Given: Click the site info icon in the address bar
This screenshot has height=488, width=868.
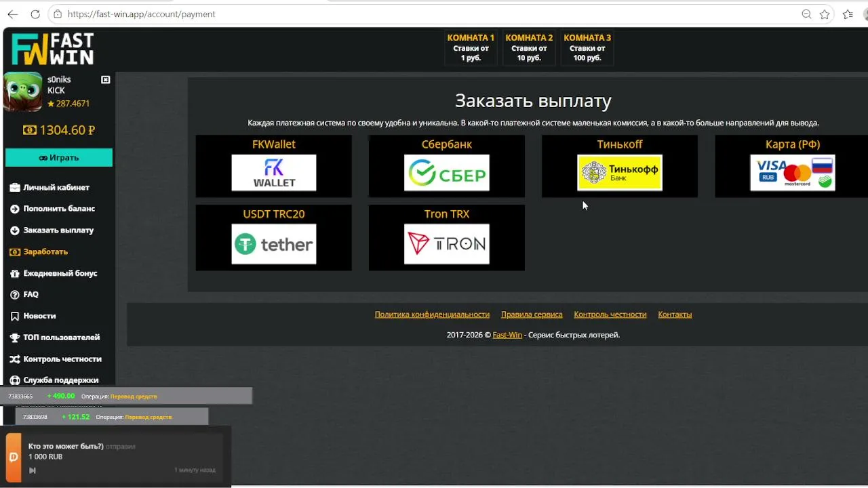Looking at the screenshot, I should point(58,14).
